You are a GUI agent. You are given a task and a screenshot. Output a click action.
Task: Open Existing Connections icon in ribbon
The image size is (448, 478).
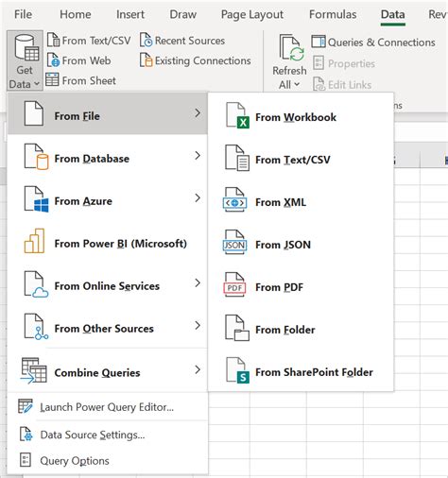point(146,60)
